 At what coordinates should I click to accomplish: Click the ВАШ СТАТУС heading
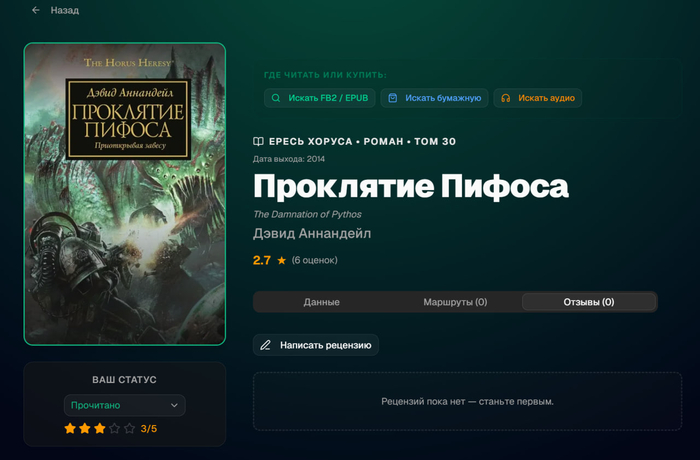coord(124,380)
